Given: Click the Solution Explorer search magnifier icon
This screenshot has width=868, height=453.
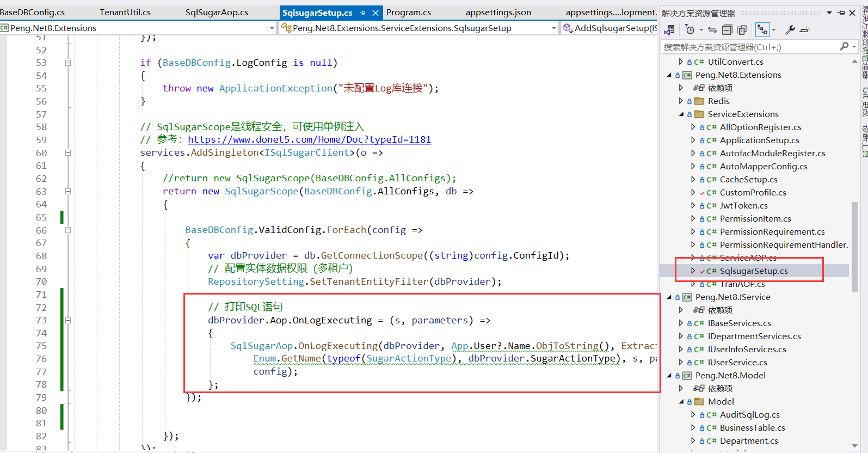Looking at the screenshot, I should click(844, 47).
